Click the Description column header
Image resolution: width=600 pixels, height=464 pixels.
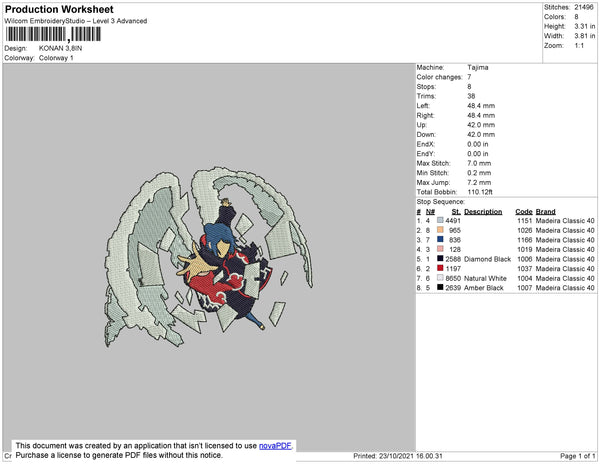click(x=483, y=212)
